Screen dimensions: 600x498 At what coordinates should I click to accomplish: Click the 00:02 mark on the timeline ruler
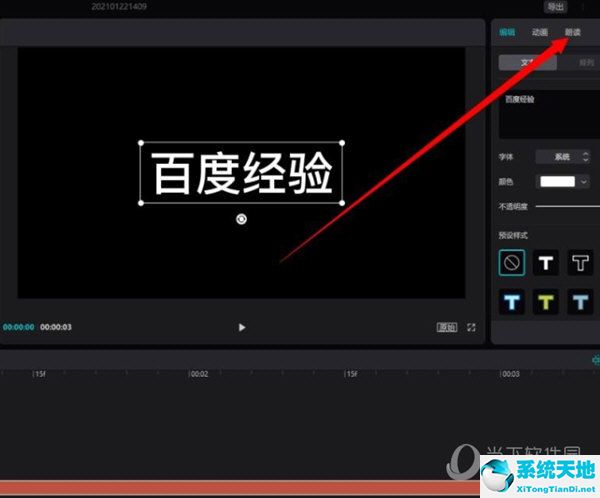point(199,374)
